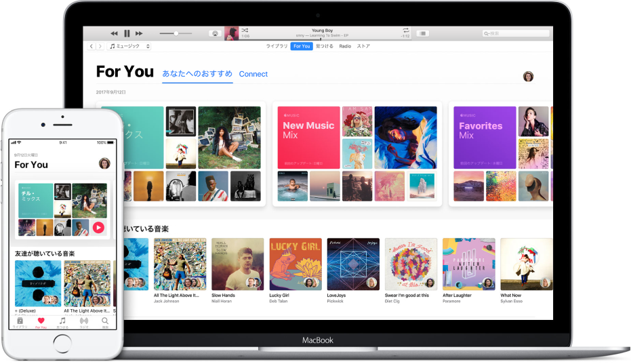Skip to the next track
The height and width of the screenshot is (364, 631).
[x=139, y=33]
